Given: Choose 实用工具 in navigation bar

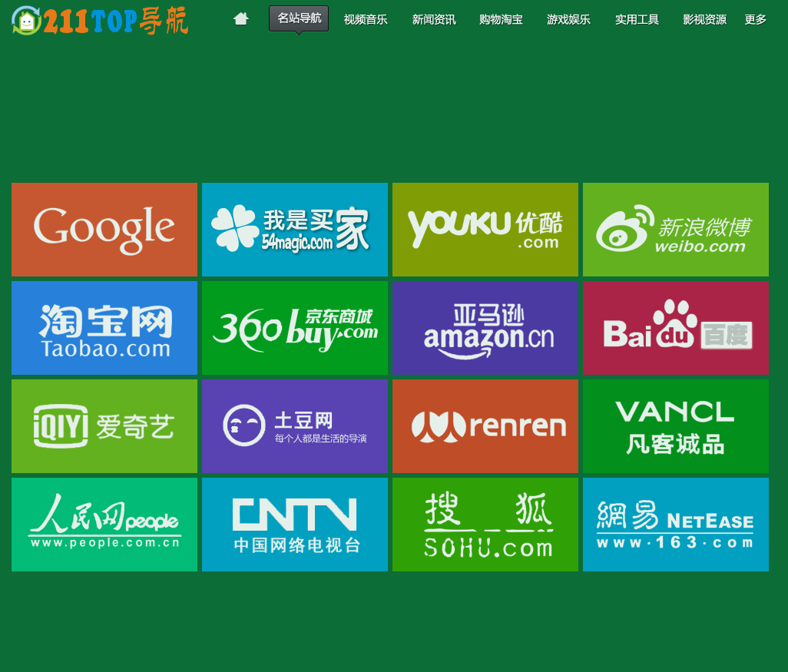Looking at the screenshot, I should pyautogui.click(x=637, y=20).
